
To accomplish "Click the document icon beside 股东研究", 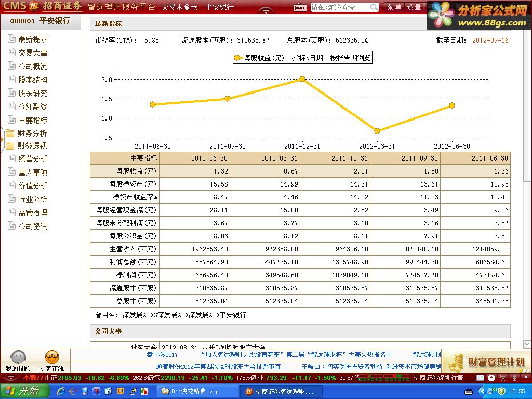I will [x=12, y=92].
